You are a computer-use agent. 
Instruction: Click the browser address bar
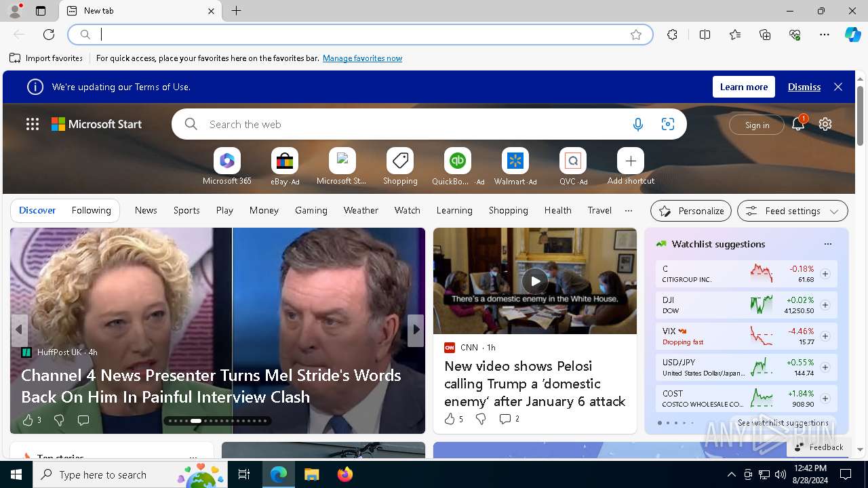click(x=360, y=35)
